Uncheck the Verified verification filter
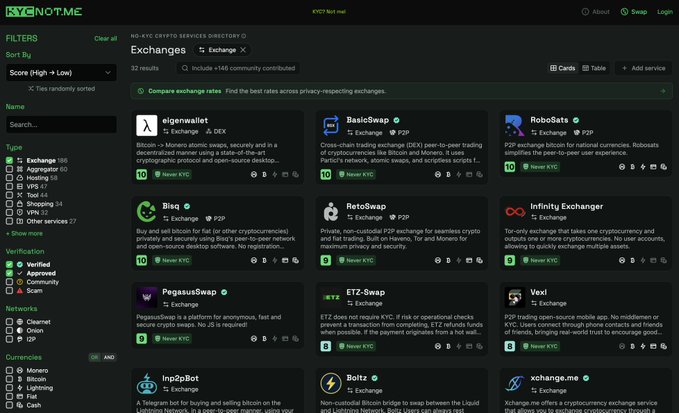The width and height of the screenshot is (679, 413). pyautogui.click(x=9, y=265)
